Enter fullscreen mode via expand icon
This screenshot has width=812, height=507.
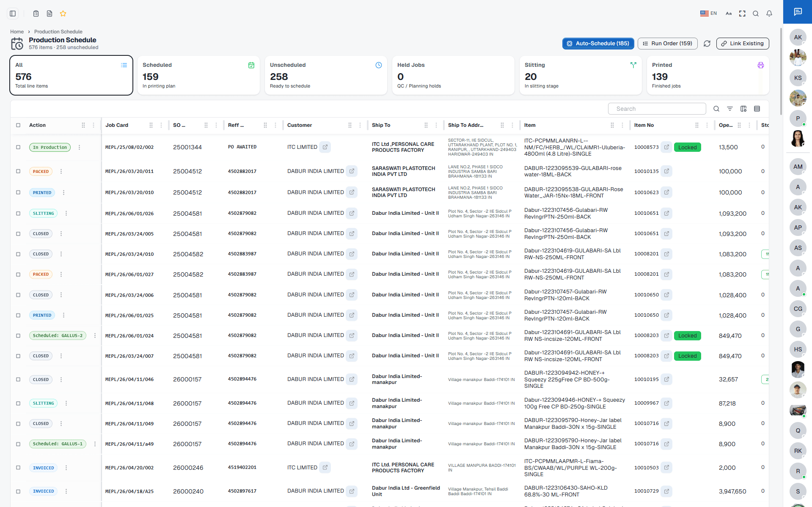(742, 14)
